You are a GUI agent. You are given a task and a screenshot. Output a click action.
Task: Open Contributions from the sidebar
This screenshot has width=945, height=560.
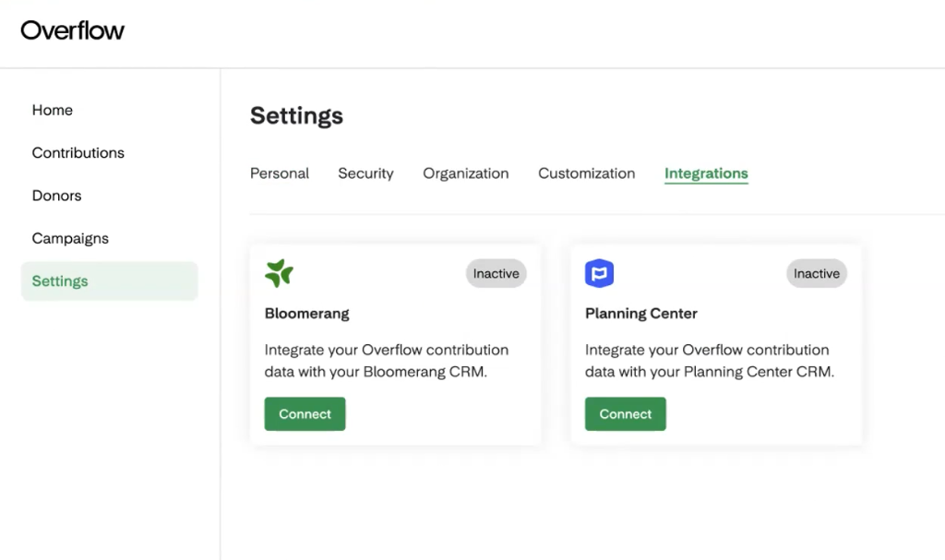(x=78, y=153)
